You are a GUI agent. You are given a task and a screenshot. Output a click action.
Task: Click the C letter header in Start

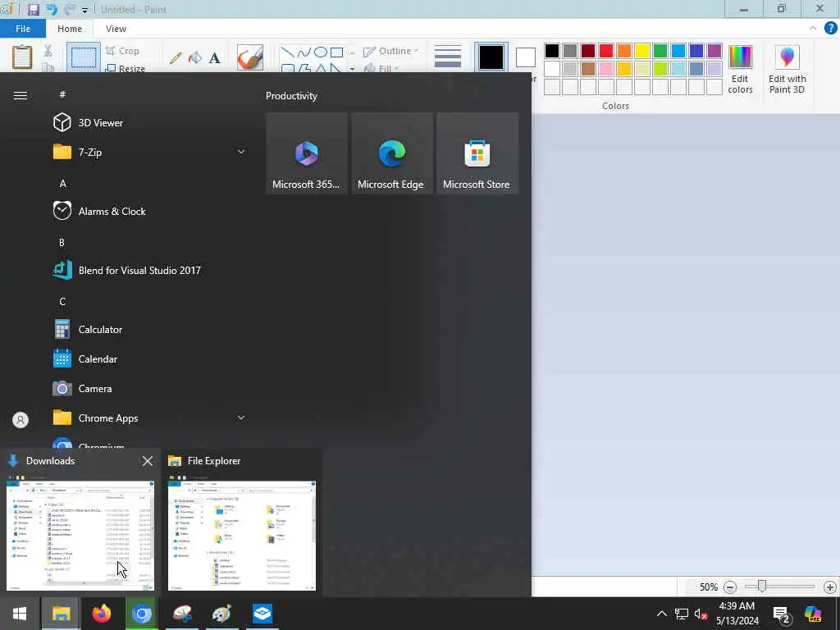[62, 302]
